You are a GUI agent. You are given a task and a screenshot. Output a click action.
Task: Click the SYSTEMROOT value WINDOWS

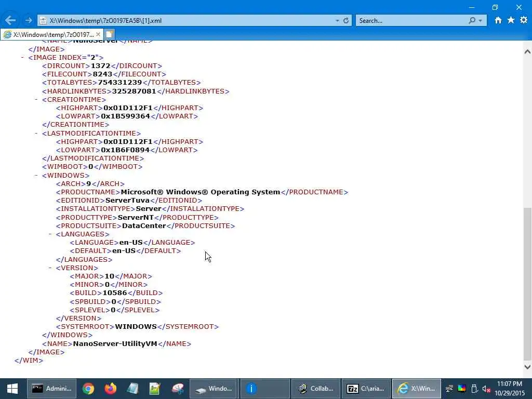coord(136,327)
